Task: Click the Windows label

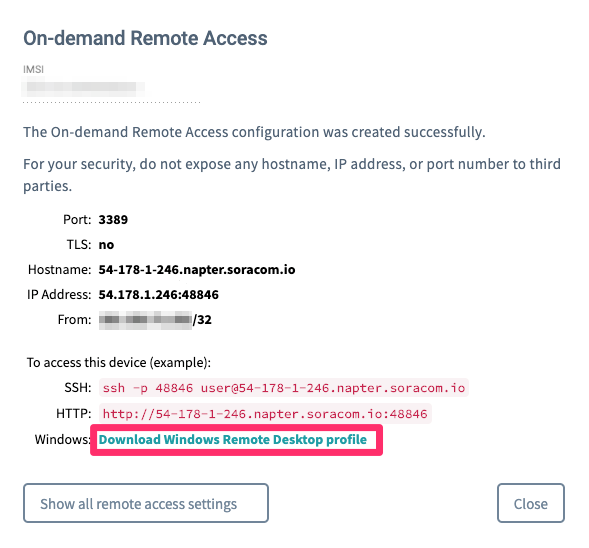Action: click(x=62, y=439)
